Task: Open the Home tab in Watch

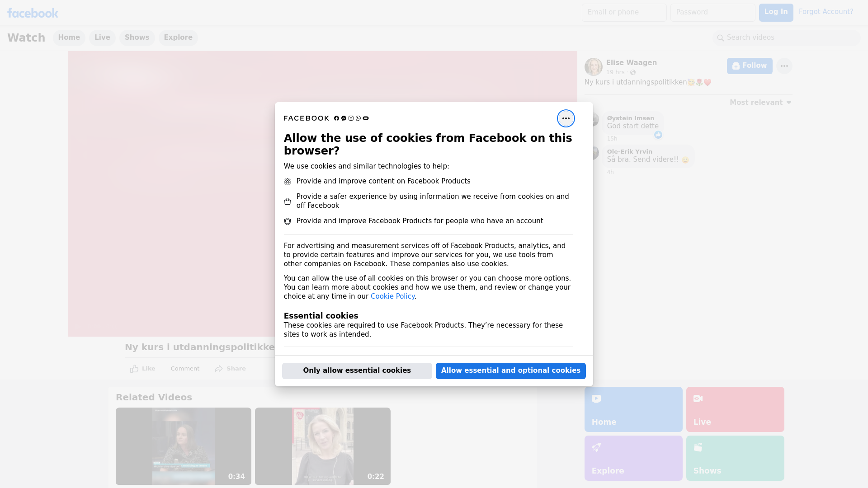Action: (69, 38)
